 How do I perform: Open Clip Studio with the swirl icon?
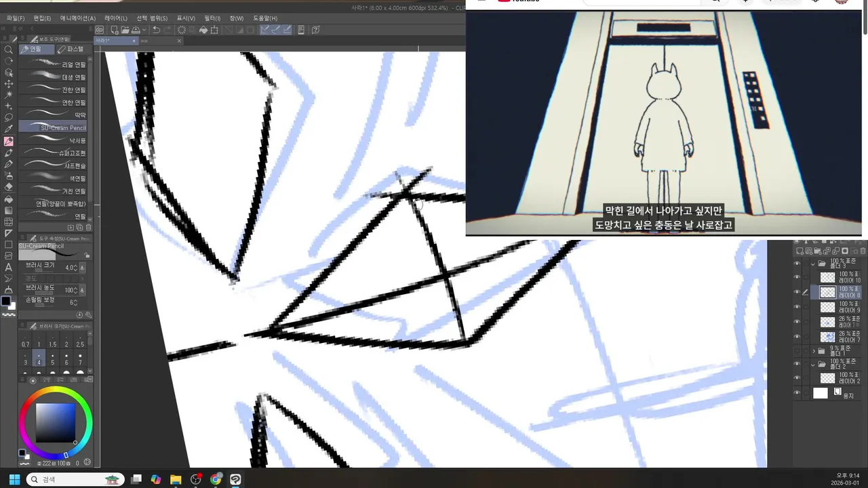click(x=100, y=30)
